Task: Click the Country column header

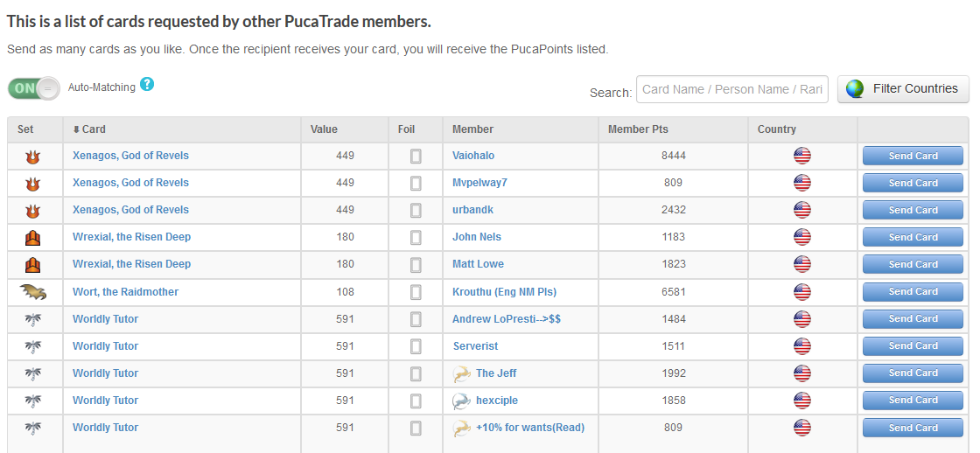Action: pyautogui.click(x=777, y=129)
